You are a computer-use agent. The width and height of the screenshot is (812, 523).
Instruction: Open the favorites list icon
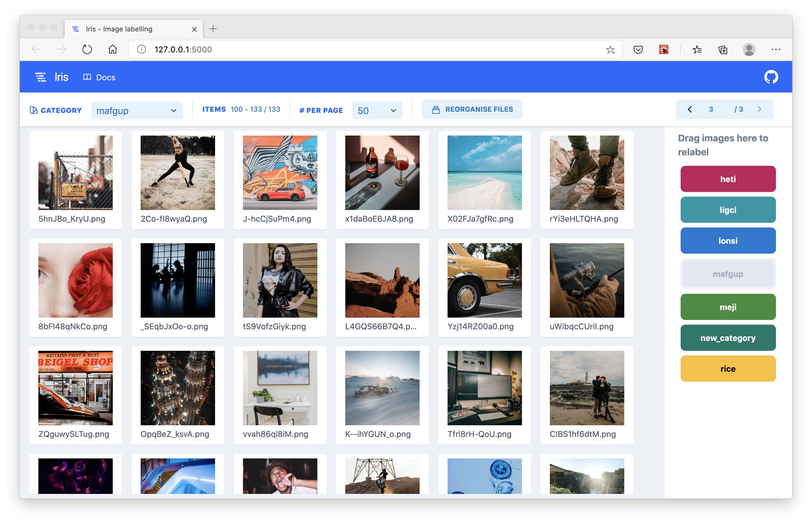coord(697,49)
